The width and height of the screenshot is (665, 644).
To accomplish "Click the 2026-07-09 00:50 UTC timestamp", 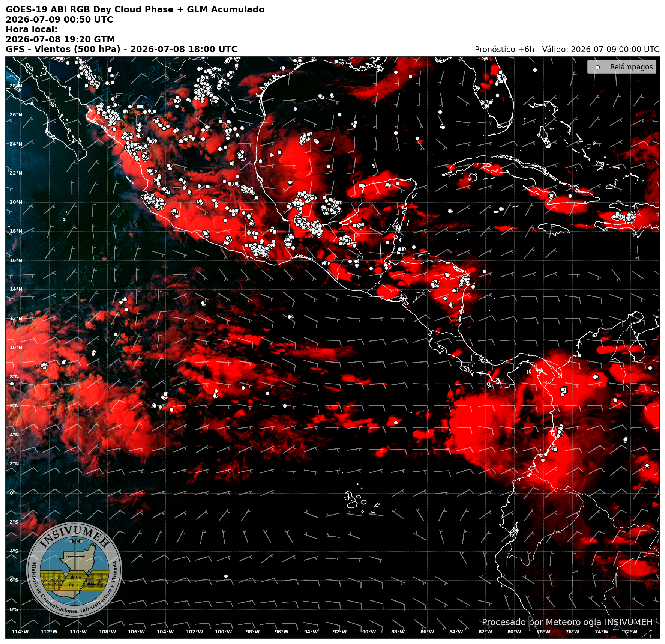I will (x=59, y=20).
